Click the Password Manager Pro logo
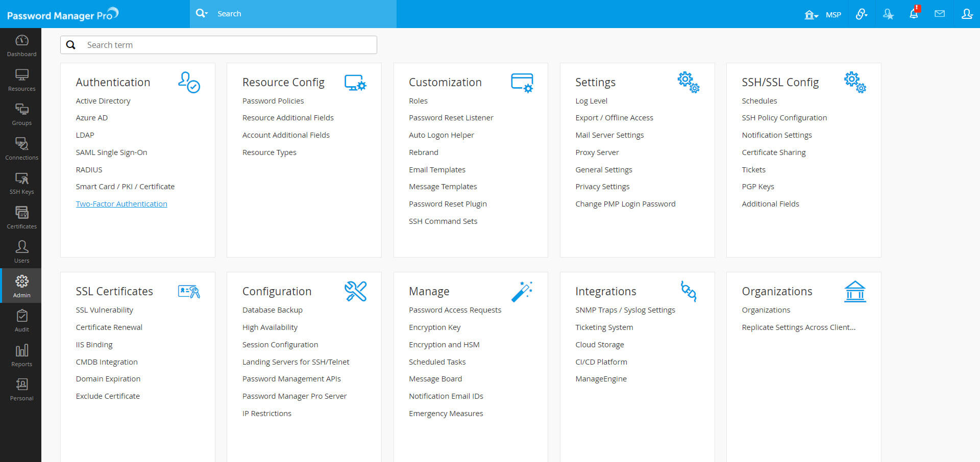 [62, 14]
